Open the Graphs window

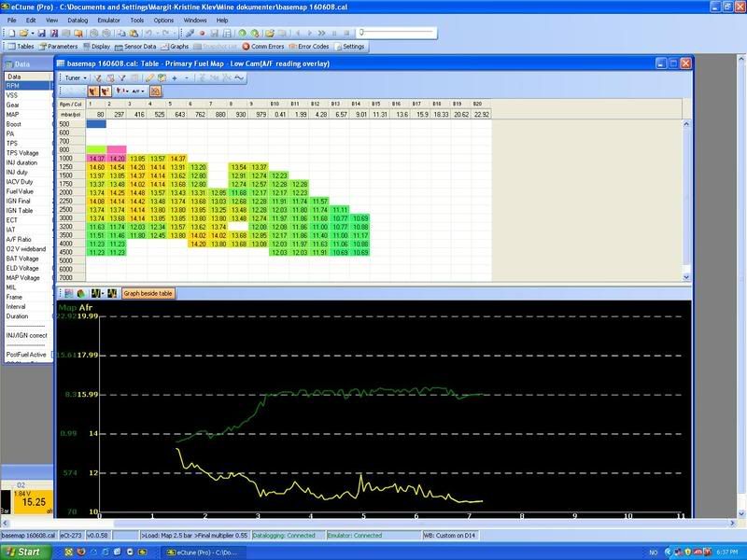pyautogui.click(x=175, y=47)
